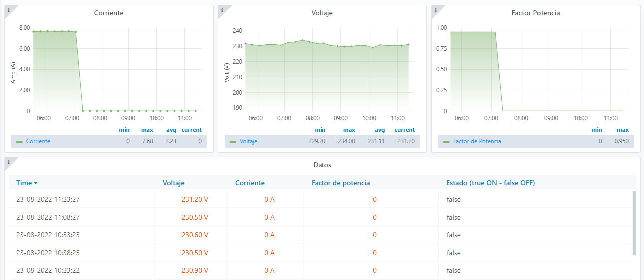This screenshot has width=644, height=280.
Task: Toggle the Corriente series in legend
Action: coord(38,142)
